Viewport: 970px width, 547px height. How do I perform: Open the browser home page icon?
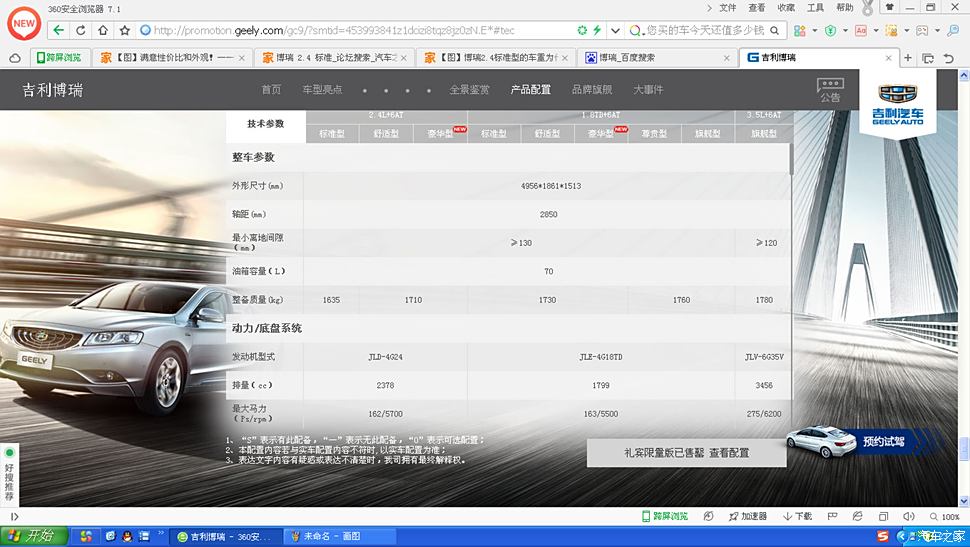103,30
